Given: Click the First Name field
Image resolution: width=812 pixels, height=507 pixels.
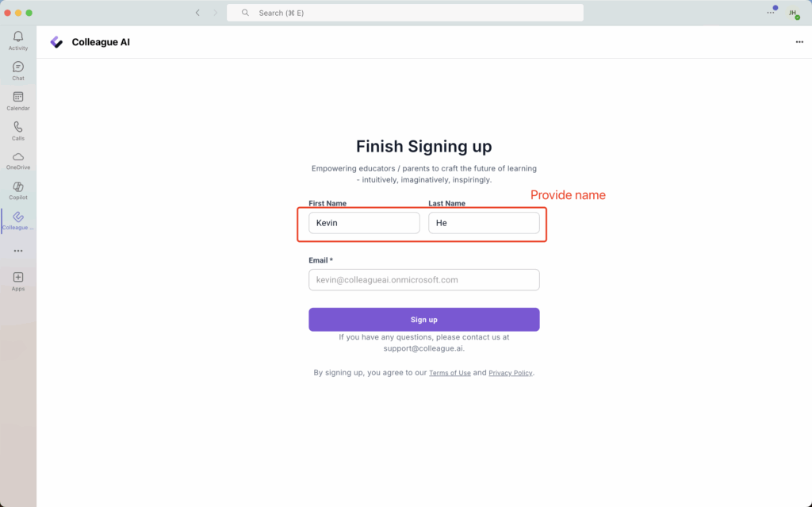Looking at the screenshot, I should tap(364, 223).
